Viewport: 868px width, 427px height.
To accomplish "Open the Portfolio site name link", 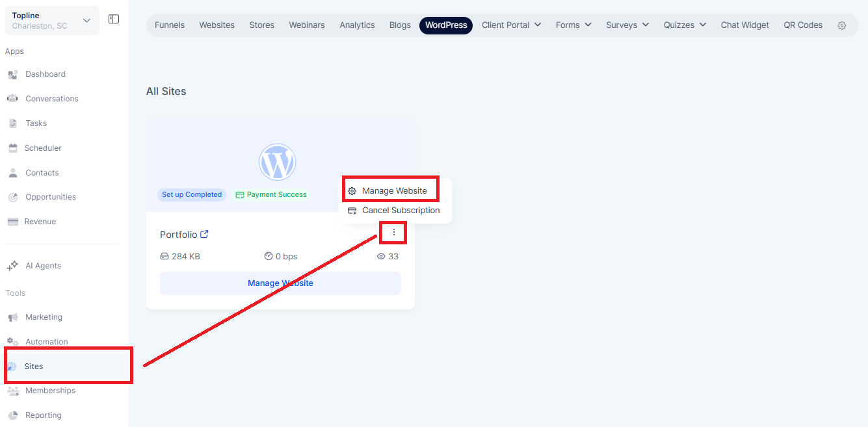I will point(178,235).
